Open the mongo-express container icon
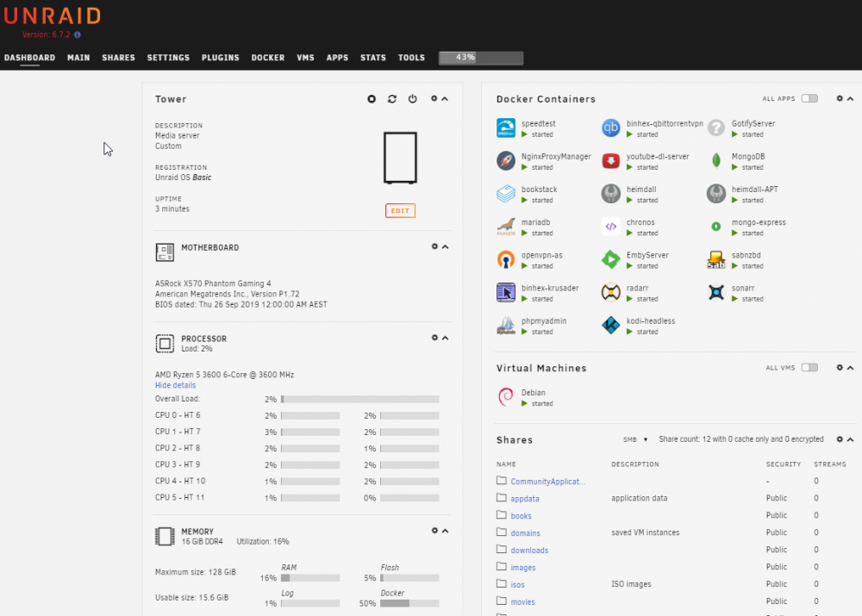Viewport: 862px width, 616px height. (715, 227)
